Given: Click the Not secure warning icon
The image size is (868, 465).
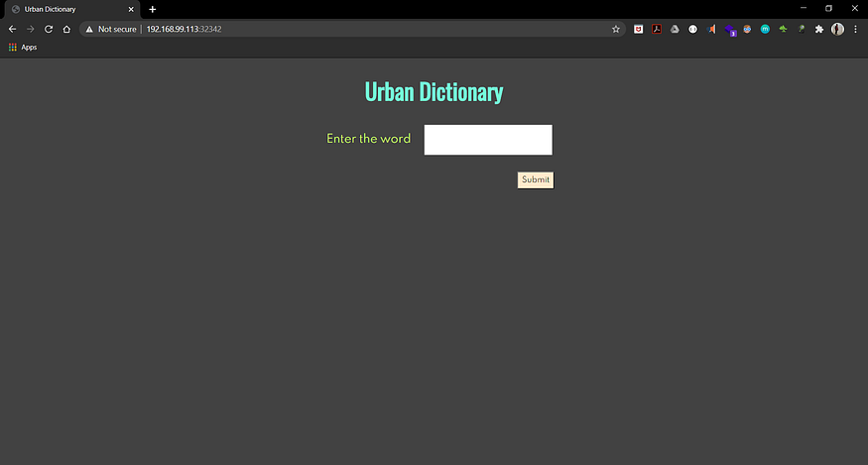Looking at the screenshot, I should [89, 30].
